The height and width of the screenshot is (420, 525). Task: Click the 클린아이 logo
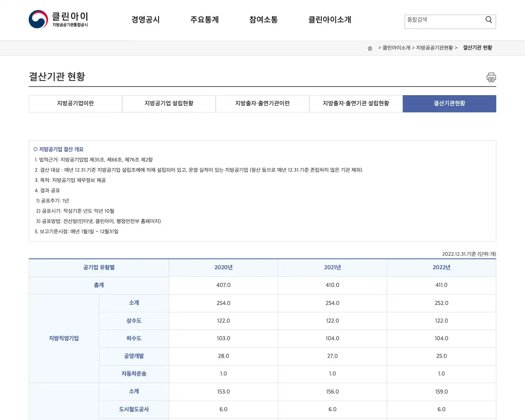tap(57, 20)
